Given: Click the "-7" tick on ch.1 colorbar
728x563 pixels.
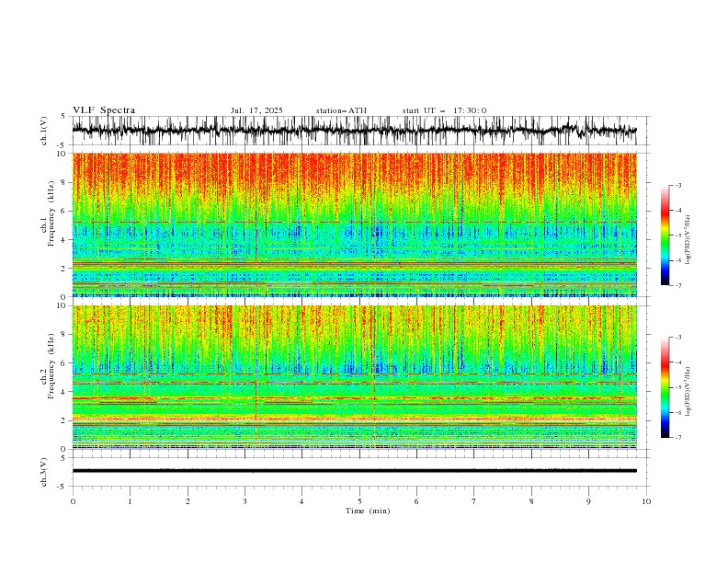Looking at the screenshot, I should (678, 286).
